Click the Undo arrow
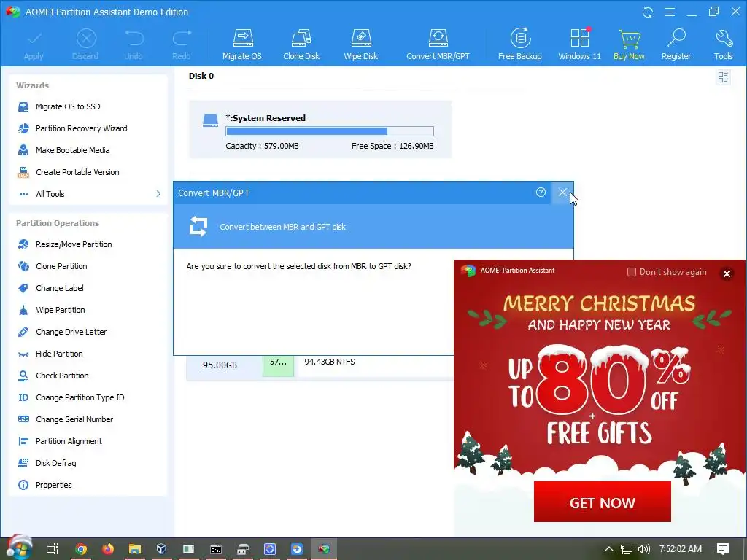The height and width of the screenshot is (560, 747). 133,44
